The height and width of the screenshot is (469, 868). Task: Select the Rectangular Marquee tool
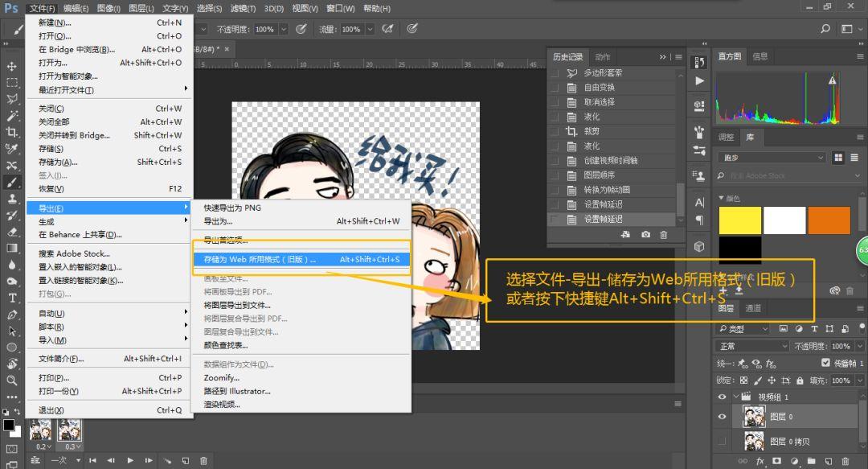click(x=11, y=83)
